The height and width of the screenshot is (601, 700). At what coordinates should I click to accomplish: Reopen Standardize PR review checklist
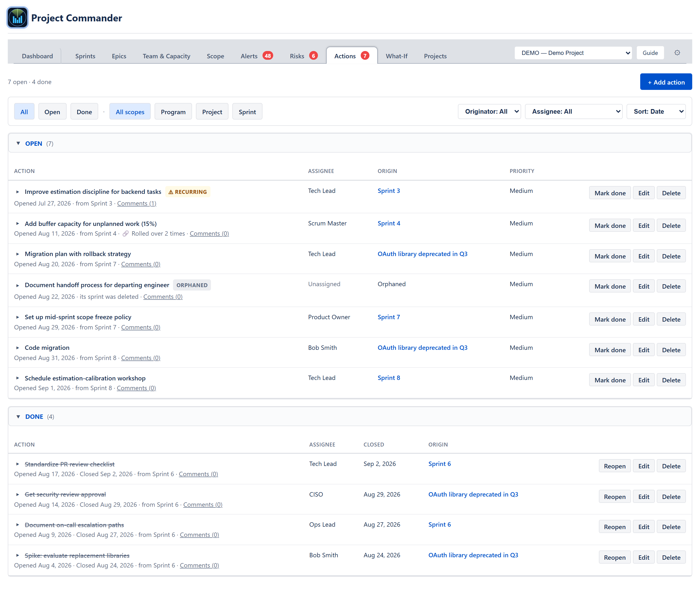(614, 466)
